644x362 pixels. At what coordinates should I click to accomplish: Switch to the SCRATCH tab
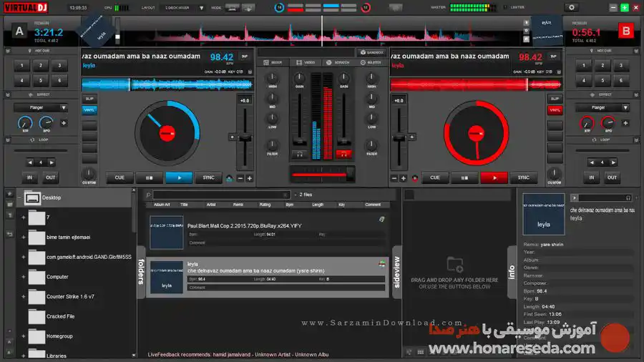pyautogui.click(x=338, y=62)
